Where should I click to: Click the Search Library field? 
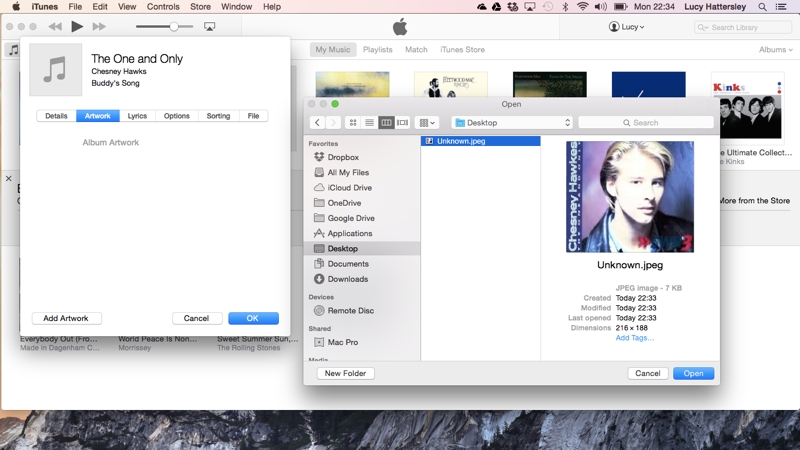(x=742, y=28)
